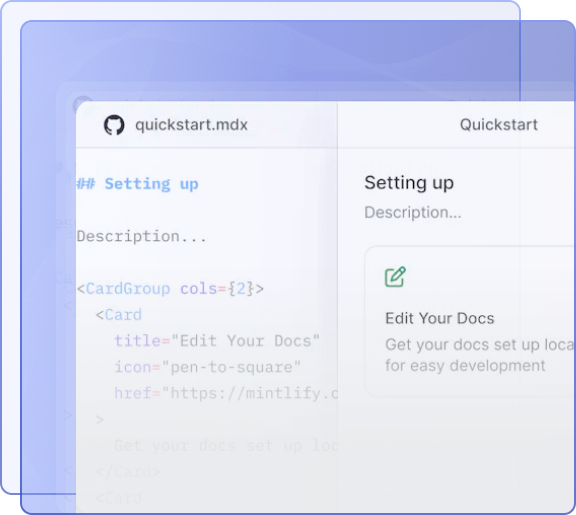Image resolution: width=576 pixels, height=515 pixels.
Task: Click the Edit Your Docs card title
Action: 440,318
